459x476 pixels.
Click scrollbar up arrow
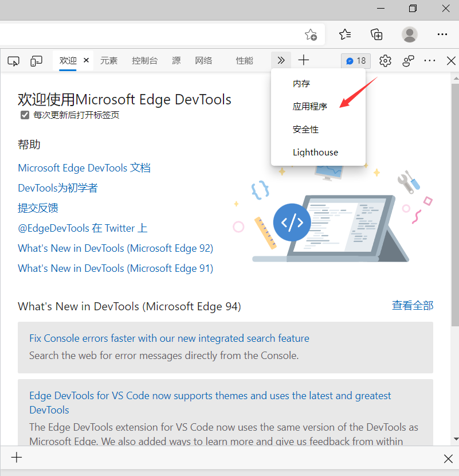point(456,79)
